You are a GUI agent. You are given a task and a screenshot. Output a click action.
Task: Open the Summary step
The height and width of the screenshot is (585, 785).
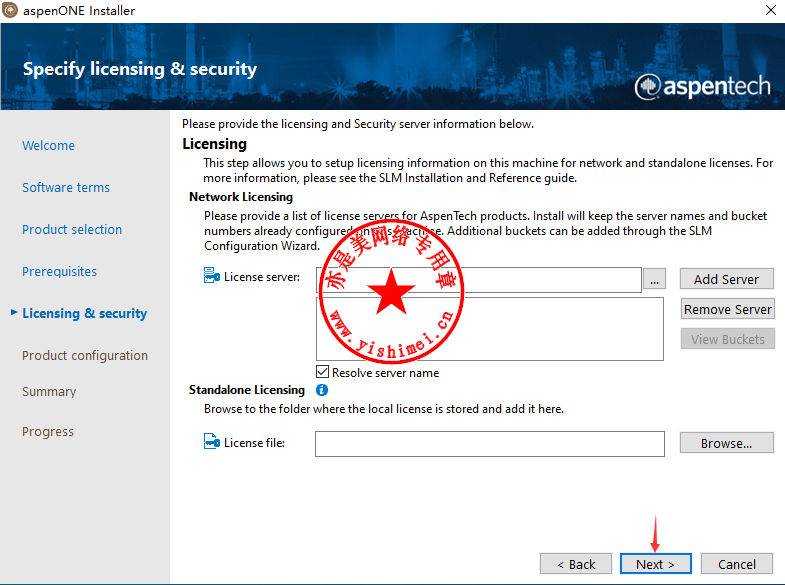click(x=49, y=392)
